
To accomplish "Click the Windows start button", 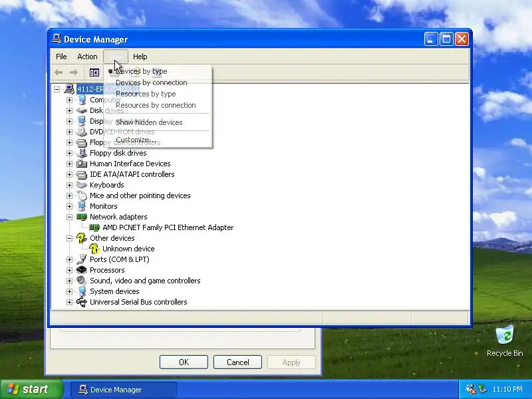I will pyautogui.click(x=31, y=389).
